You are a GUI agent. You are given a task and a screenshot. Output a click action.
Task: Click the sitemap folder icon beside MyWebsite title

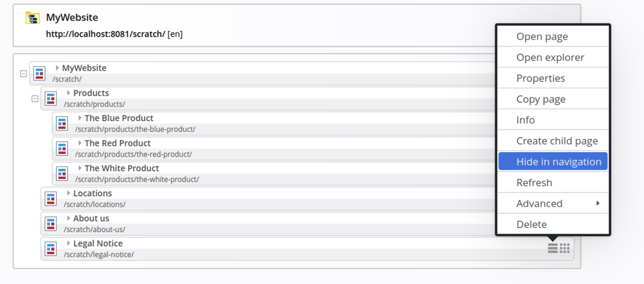tap(32, 18)
